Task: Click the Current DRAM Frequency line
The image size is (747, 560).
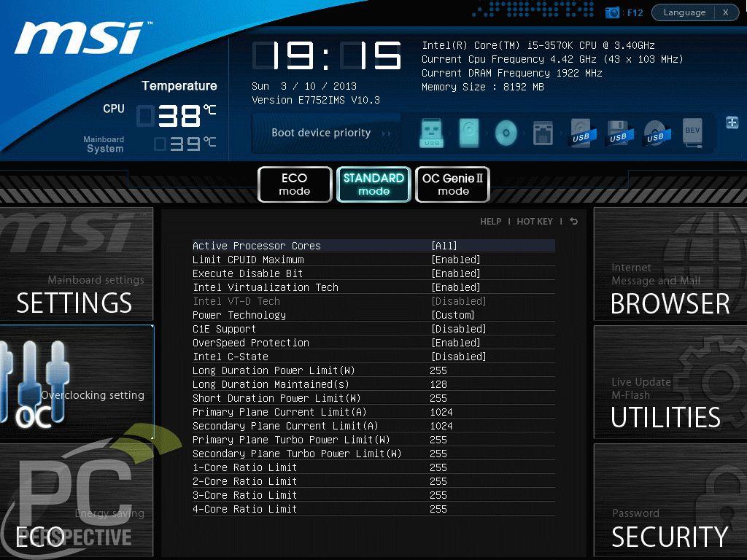Action: [511, 73]
